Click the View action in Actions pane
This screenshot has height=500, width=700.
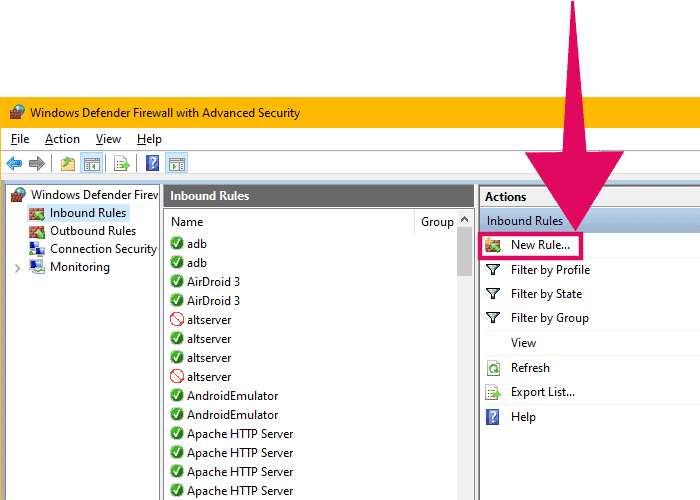523,343
